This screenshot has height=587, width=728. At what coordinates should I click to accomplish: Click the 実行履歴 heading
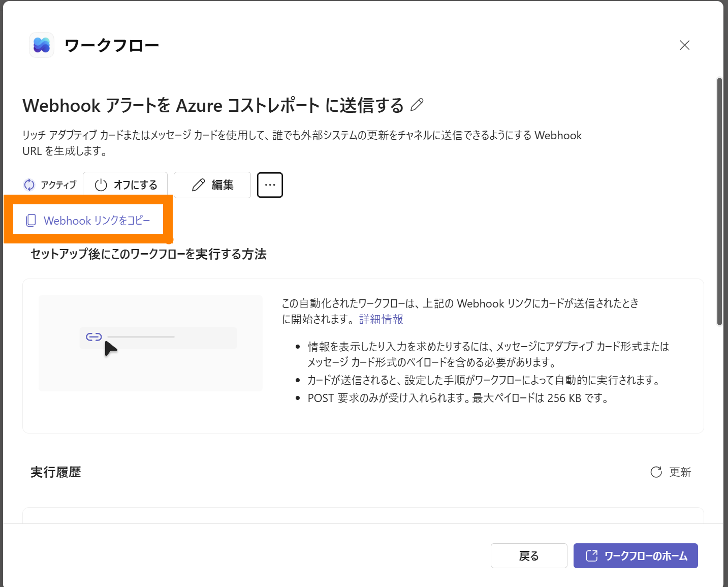[56, 472]
